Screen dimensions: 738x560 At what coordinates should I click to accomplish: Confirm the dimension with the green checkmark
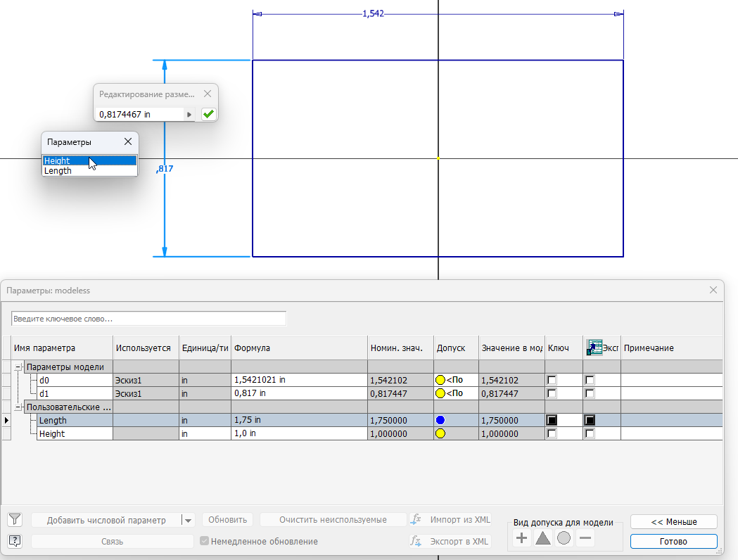click(208, 114)
